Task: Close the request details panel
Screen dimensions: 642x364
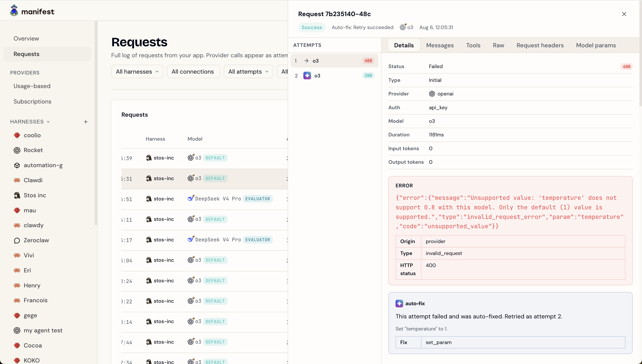Action: point(624,14)
